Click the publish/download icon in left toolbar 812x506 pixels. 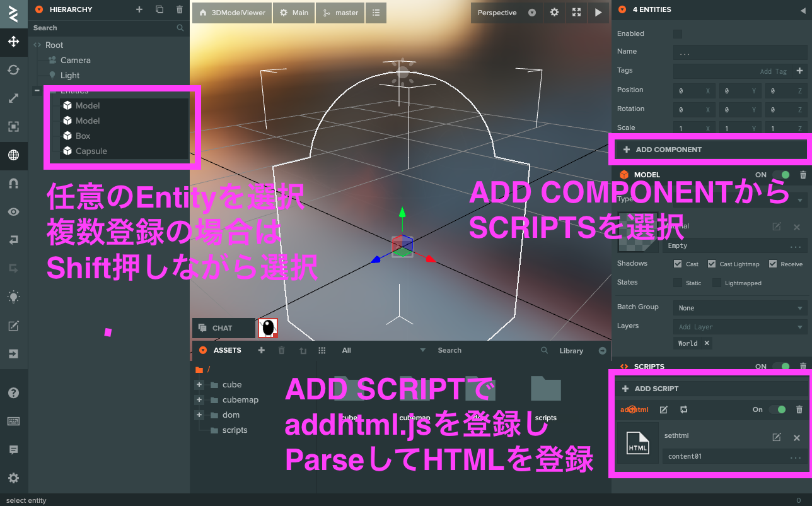[x=13, y=354]
